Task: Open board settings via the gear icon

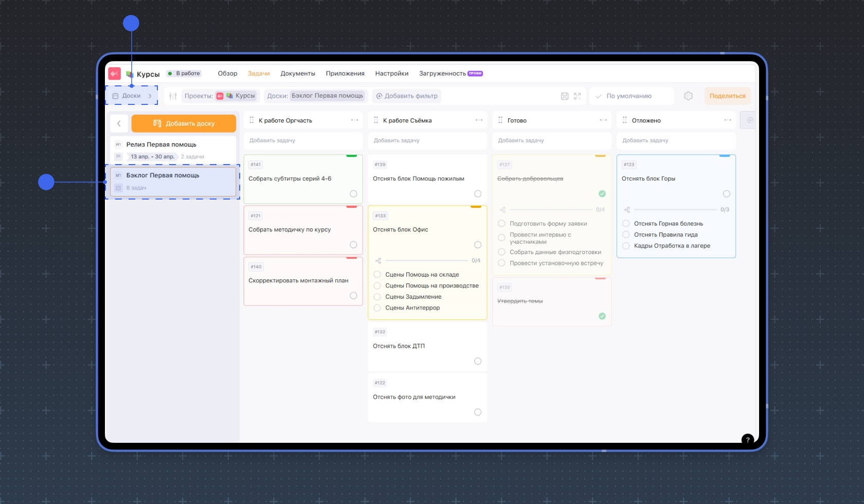Action: click(688, 96)
